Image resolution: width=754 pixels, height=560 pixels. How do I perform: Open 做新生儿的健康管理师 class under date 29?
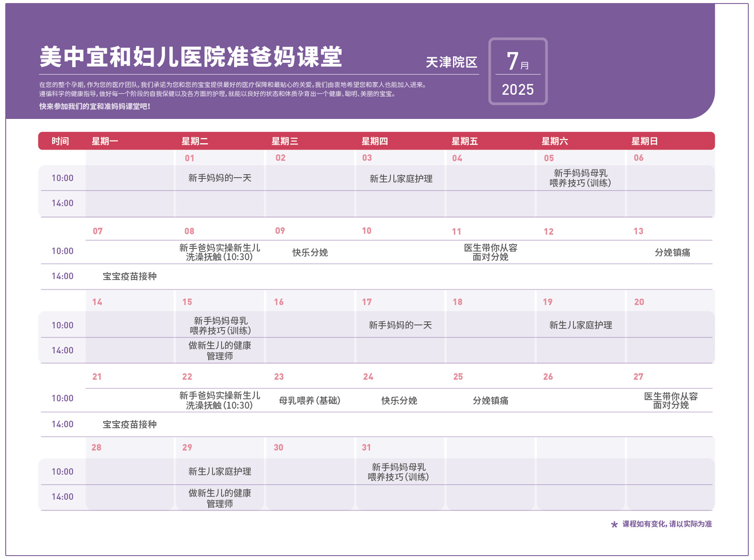220,499
